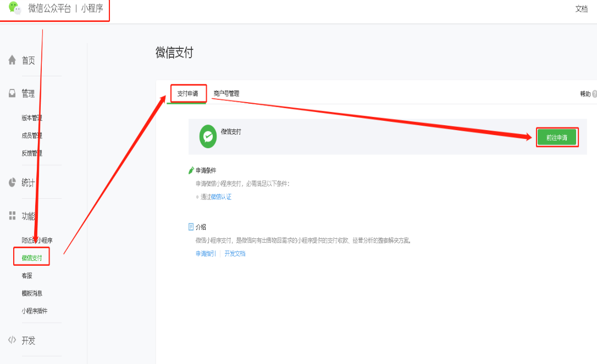Open the 申请指引 link
Viewport: 597px width, 364px height.
pyautogui.click(x=206, y=254)
